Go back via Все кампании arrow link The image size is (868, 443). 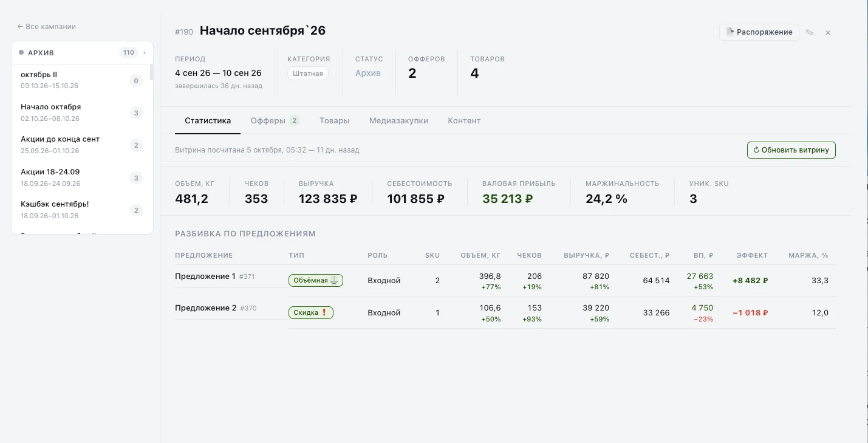47,27
